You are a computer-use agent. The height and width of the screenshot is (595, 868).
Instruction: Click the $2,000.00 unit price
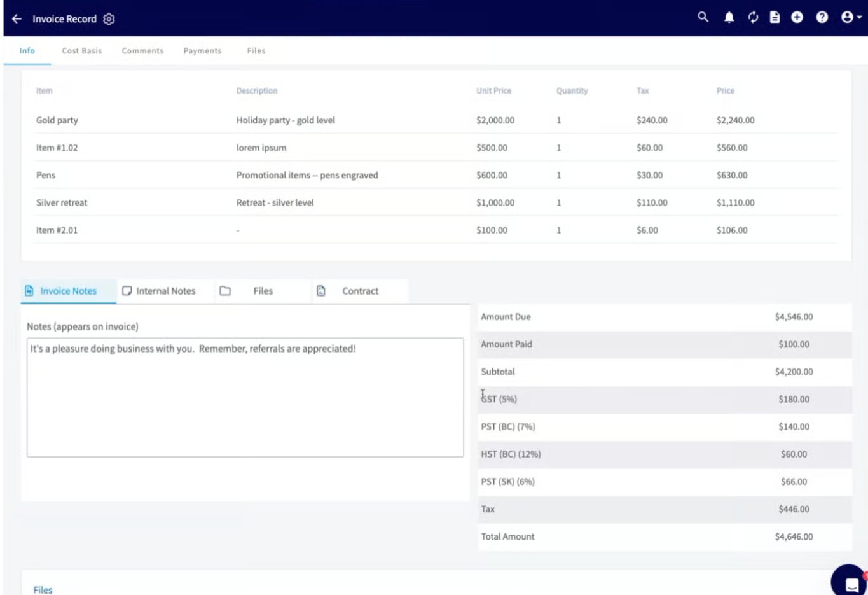pyautogui.click(x=495, y=120)
